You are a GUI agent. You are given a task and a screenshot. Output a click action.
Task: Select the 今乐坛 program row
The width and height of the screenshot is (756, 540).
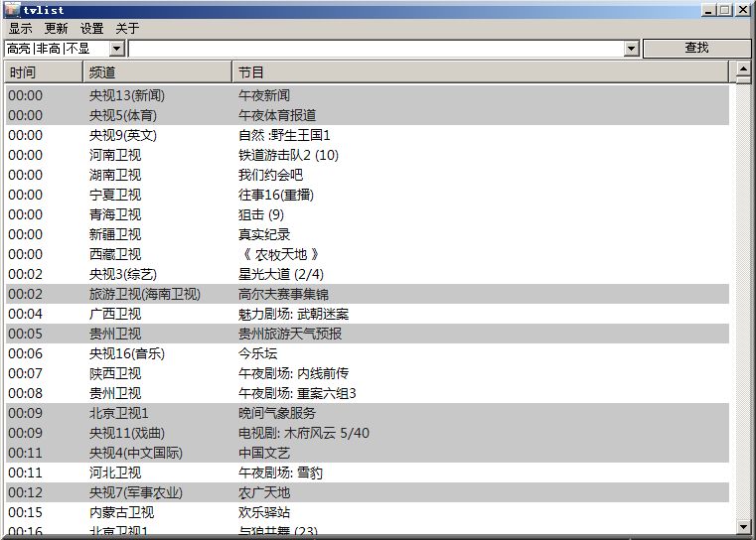coord(367,353)
